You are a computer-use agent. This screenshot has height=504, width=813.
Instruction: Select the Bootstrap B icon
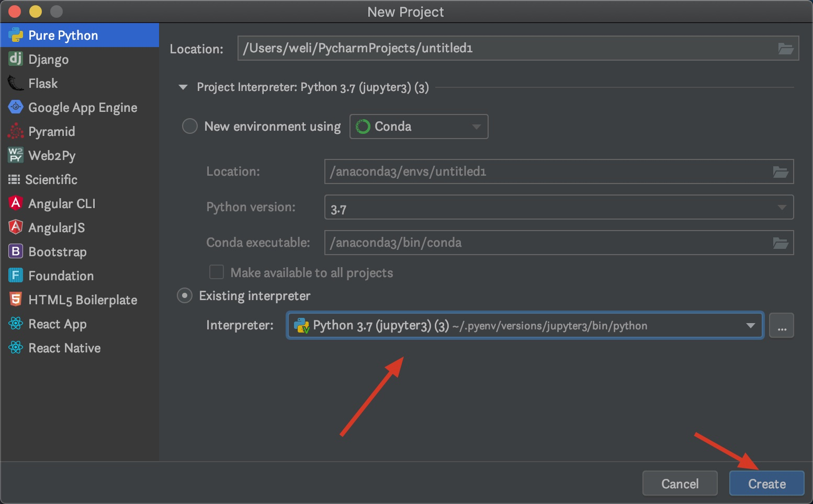tap(16, 251)
